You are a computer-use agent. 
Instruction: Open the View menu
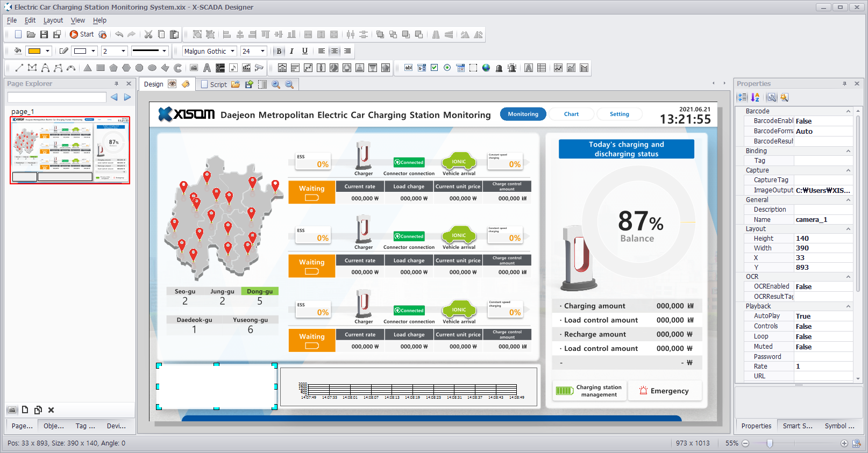pyautogui.click(x=78, y=20)
